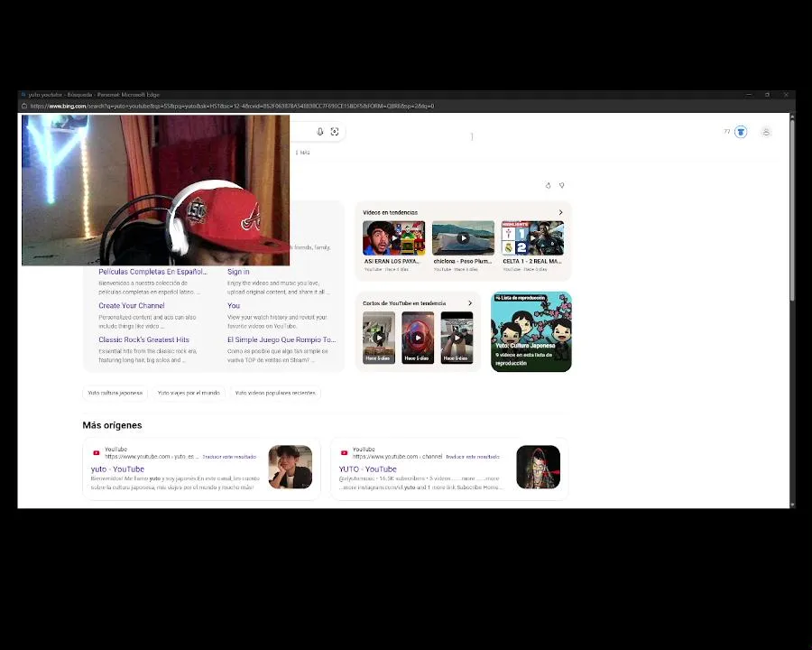812x650 pixels.
Task: Open yuto channel portrait thumbnail
Action: (290, 467)
